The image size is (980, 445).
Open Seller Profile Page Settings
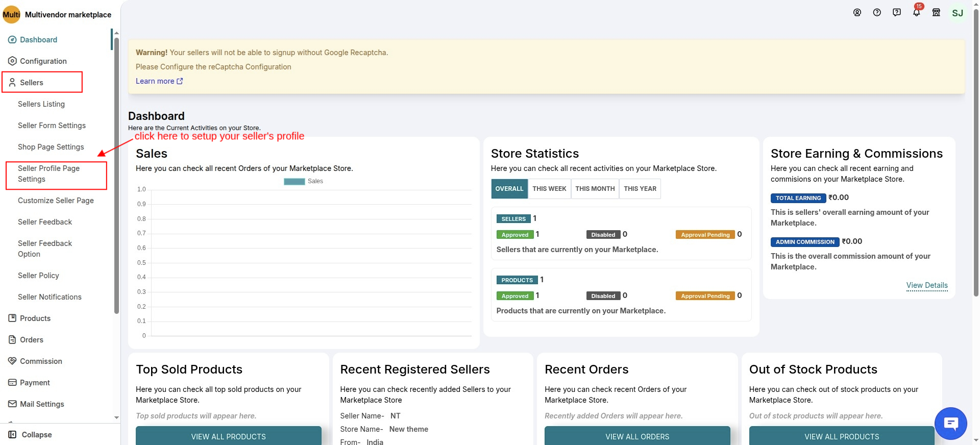(x=48, y=174)
